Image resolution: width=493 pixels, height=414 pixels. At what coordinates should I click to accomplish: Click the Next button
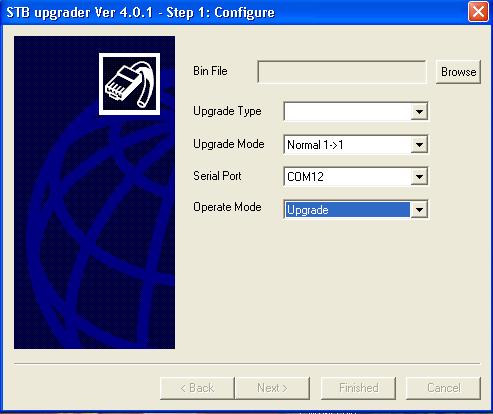272,388
